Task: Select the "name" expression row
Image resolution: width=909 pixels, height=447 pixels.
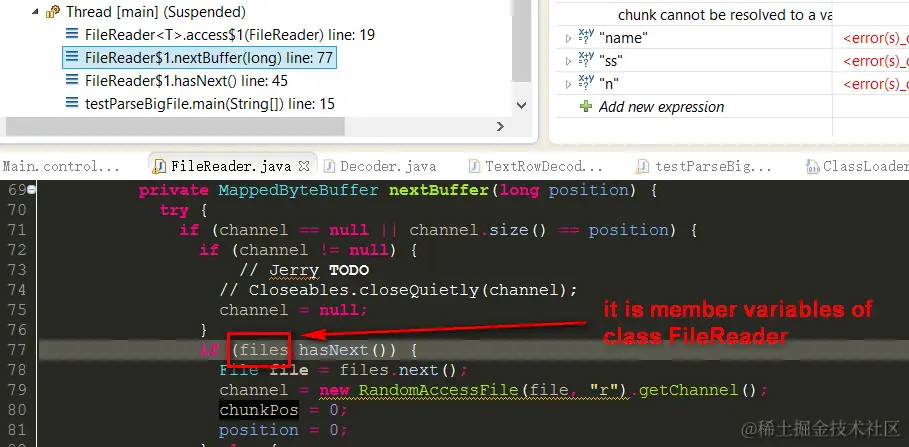Action: click(732, 38)
